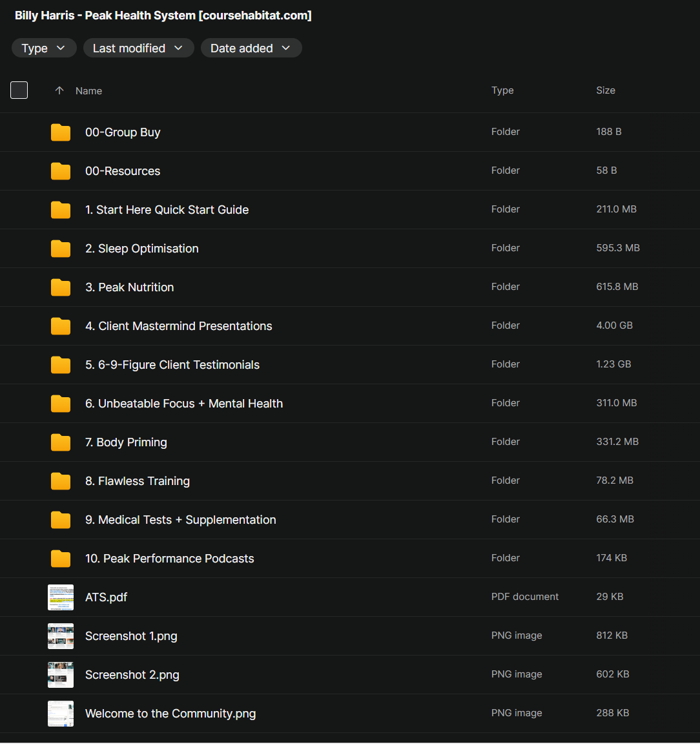Image resolution: width=700 pixels, height=744 pixels.
Task: Click the Type column header
Action: (502, 90)
